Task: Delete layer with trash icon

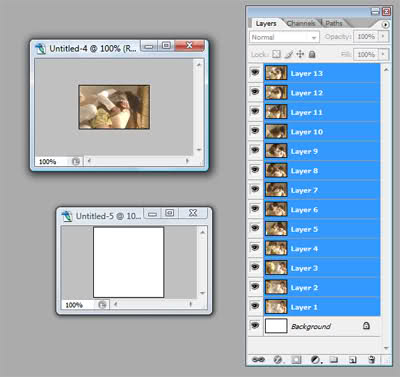Action: (371, 360)
